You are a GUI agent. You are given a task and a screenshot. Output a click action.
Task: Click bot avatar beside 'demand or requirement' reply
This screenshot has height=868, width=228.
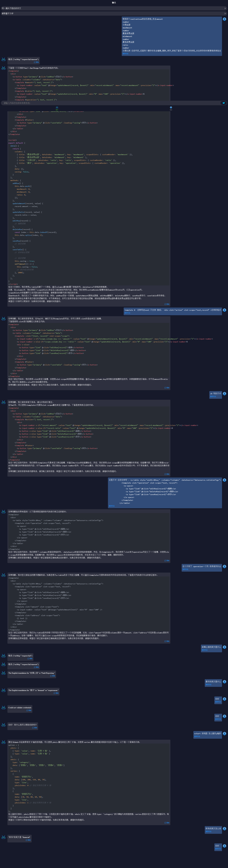click(x=3, y=690)
